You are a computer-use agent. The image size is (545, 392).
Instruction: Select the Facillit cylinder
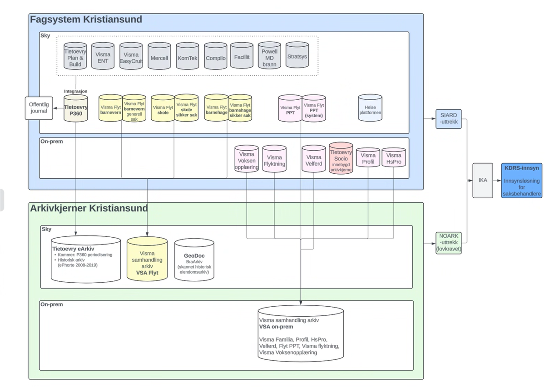242,56
